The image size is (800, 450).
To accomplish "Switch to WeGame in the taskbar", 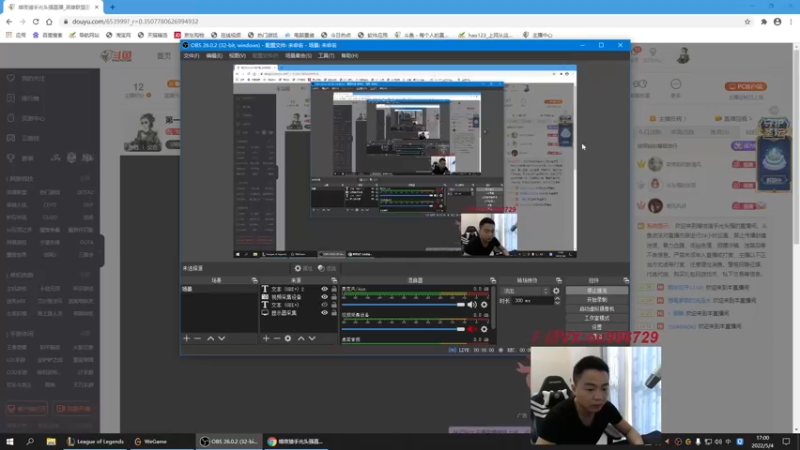I will (151, 441).
